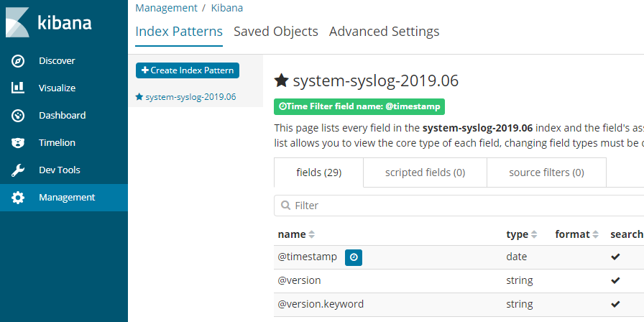Open Dev Tools in side navigation
This screenshot has width=644, height=322.
pos(64,170)
